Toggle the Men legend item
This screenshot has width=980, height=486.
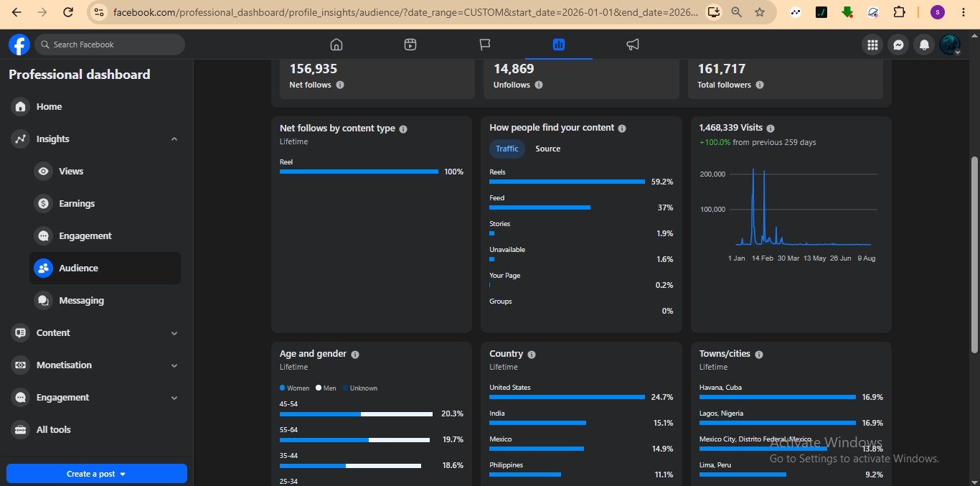pyautogui.click(x=326, y=388)
